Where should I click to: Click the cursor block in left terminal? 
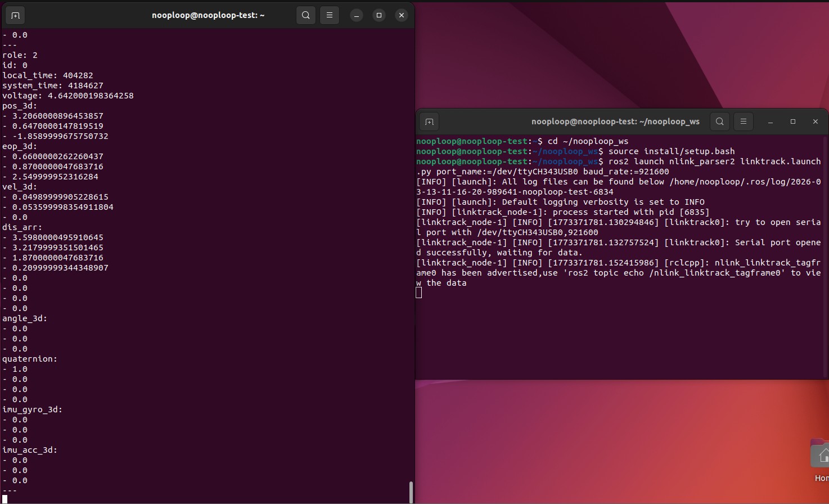tap(5, 499)
